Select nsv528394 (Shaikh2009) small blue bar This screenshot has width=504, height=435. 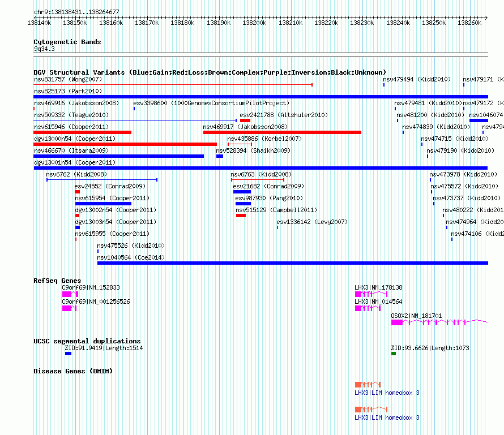tap(220, 156)
